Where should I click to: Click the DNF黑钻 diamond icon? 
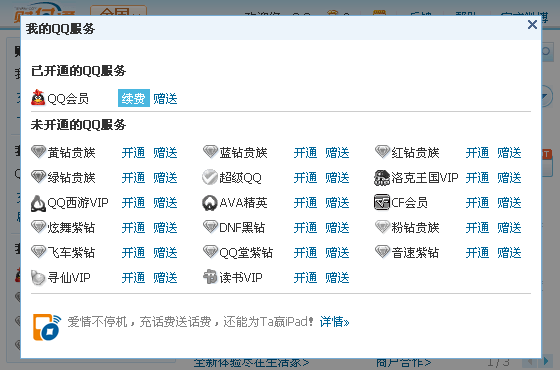(x=210, y=227)
